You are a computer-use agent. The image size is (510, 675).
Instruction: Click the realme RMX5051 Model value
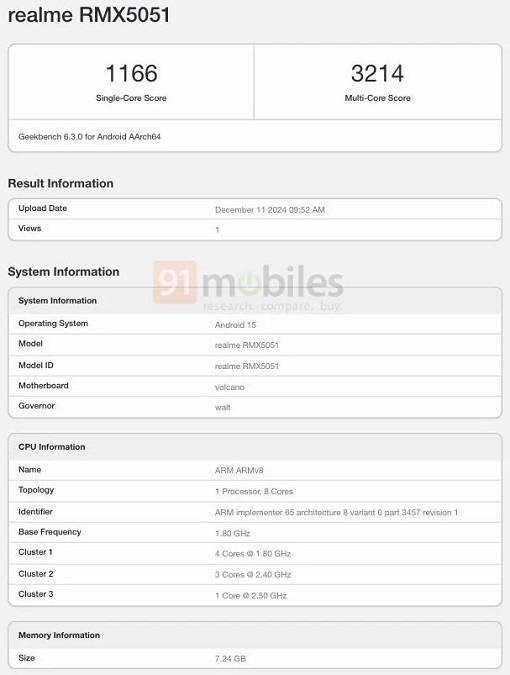pos(247,345)
